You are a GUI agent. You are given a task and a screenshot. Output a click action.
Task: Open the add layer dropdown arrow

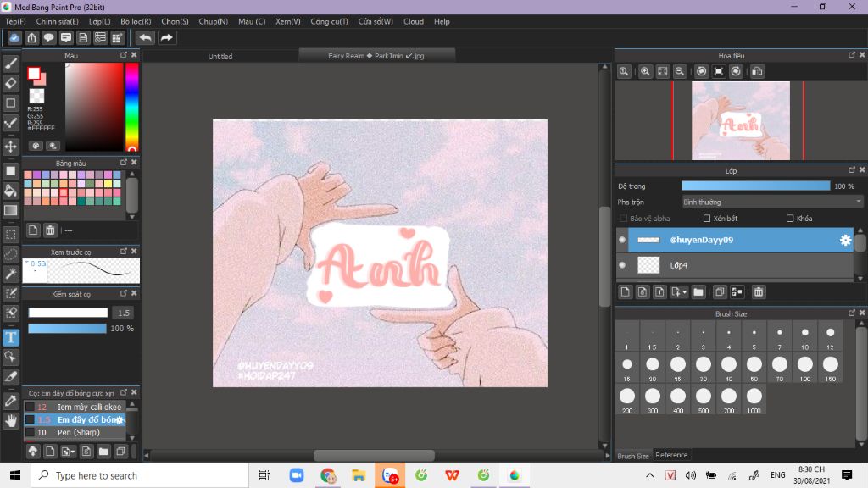[684, 292]
